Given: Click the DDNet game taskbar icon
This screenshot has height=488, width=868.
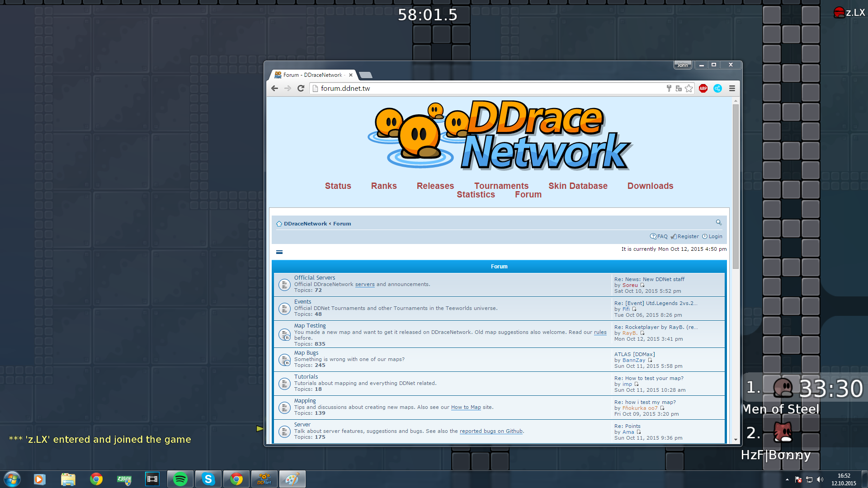Looking at the screenshot, I should pos(264,479).
